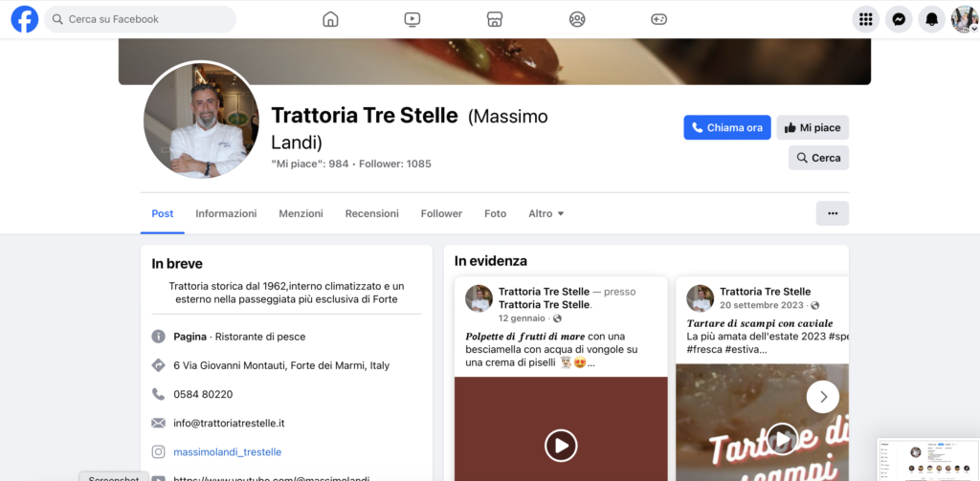Image resolution: width=980 pixels, height=481 pixels.
Task: Open the Marketplace icon
Action: tap(495, 19)
